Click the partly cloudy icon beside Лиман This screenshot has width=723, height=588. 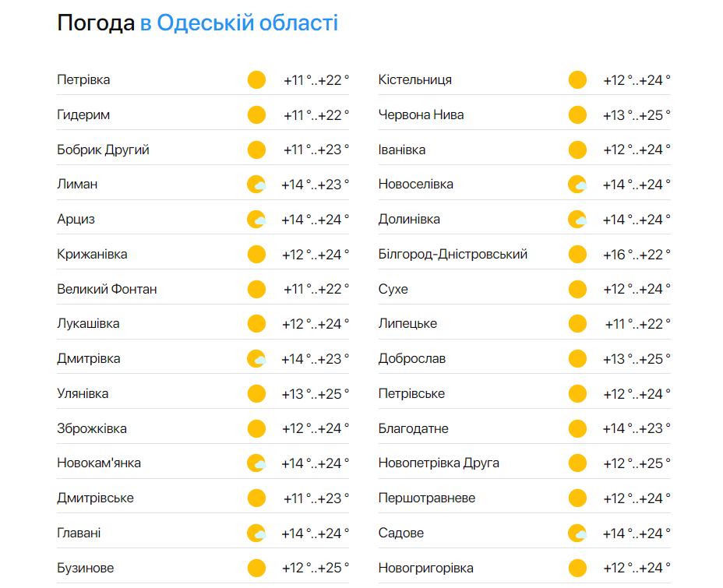coord(256,184)
